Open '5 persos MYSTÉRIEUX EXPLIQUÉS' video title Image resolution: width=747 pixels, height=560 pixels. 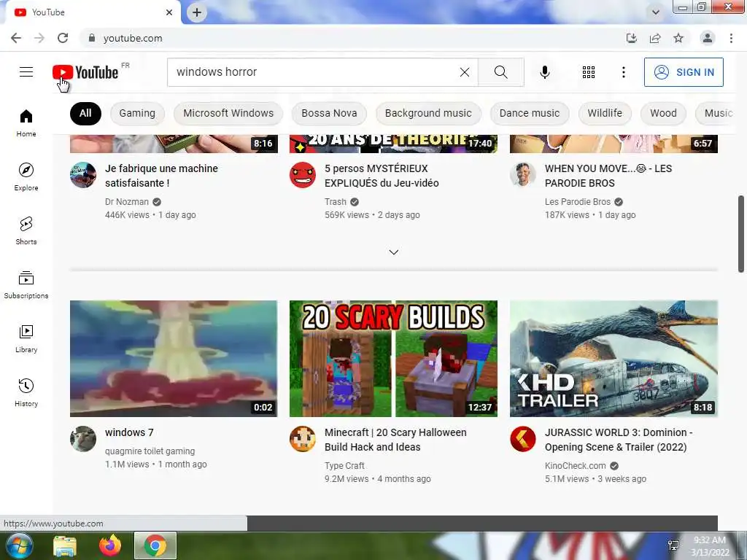[382, 176]
